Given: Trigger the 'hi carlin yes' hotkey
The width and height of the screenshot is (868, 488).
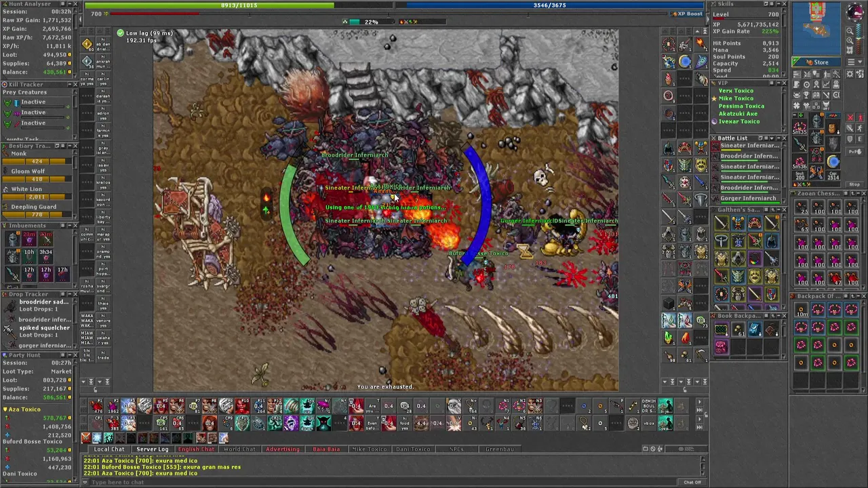Looking at the screenshot, I should click(x=103, y=79).
